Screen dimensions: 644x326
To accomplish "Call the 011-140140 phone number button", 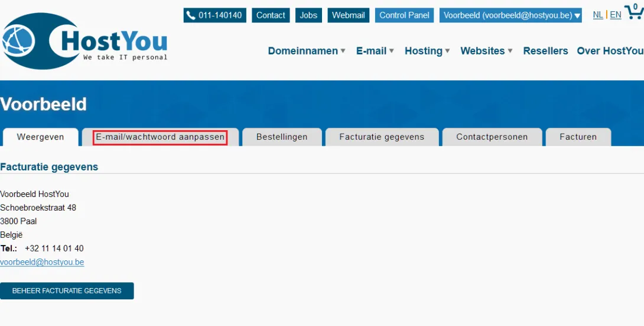I will [x=214, y=15].
